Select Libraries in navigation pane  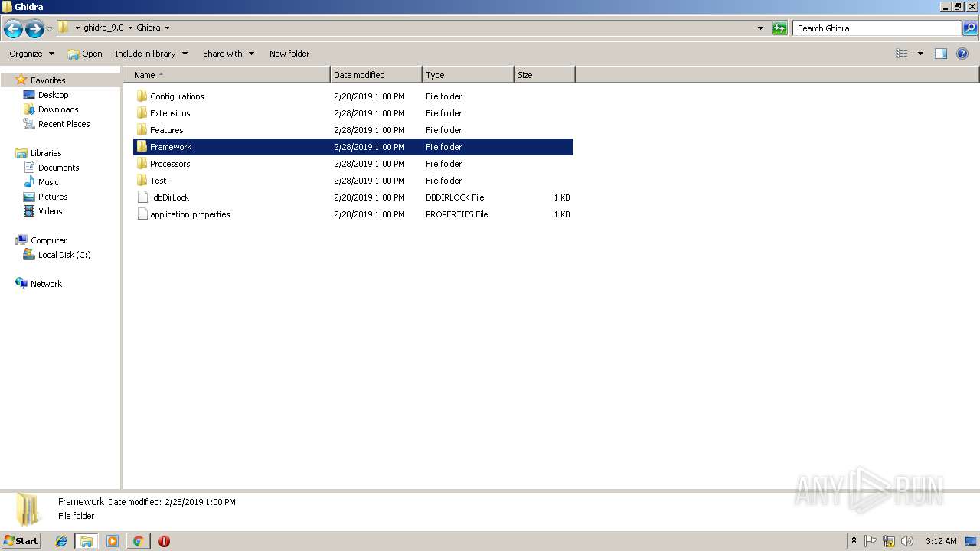pos(46,153)
